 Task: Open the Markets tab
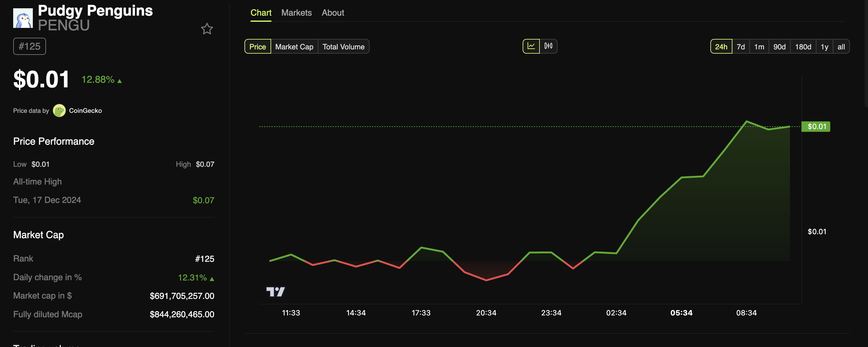(x=297, y=12)
